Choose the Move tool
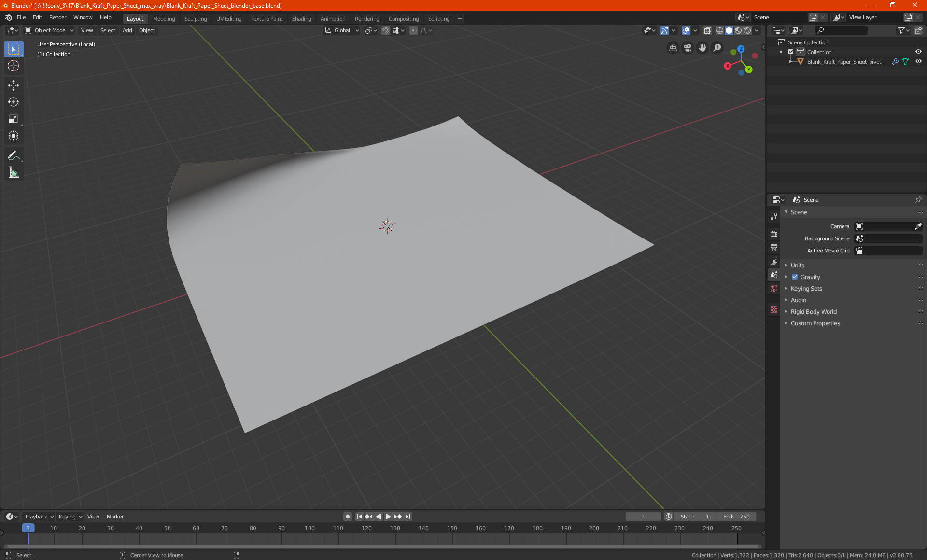927x560 pixels. tap(14, 85)
